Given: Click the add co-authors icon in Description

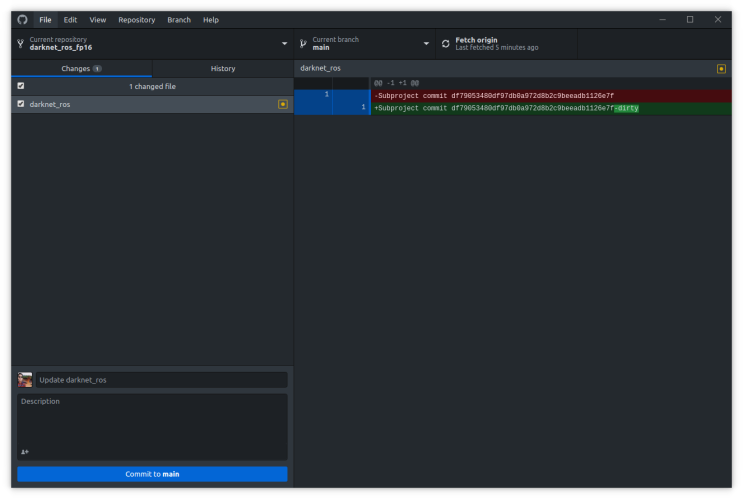Looking at the screenshot, I should coord(25,452).
